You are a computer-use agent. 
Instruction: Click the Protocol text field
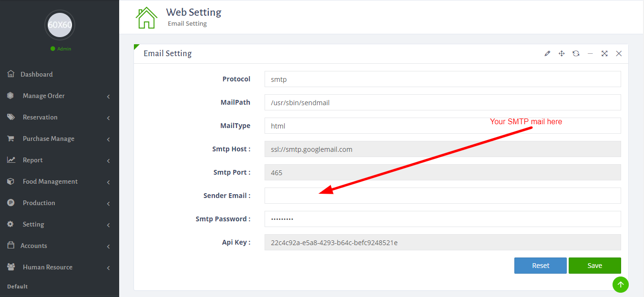(442, 79)
